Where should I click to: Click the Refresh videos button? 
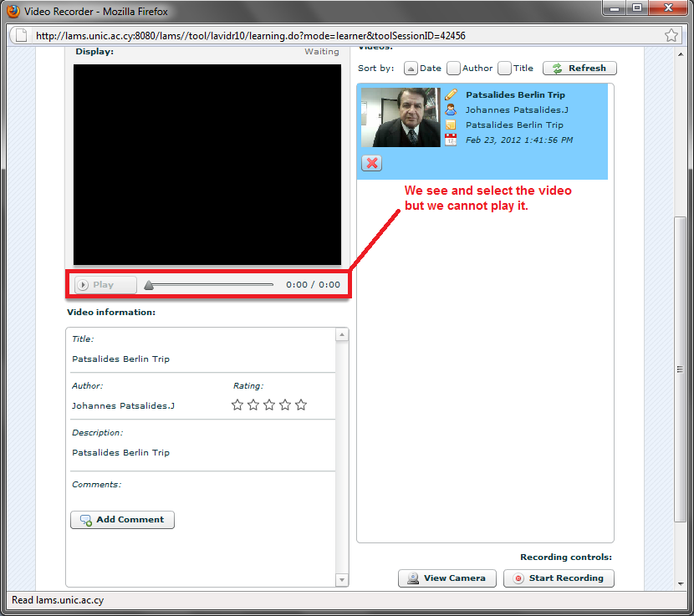pyautogui.click(x=579, y=69)
